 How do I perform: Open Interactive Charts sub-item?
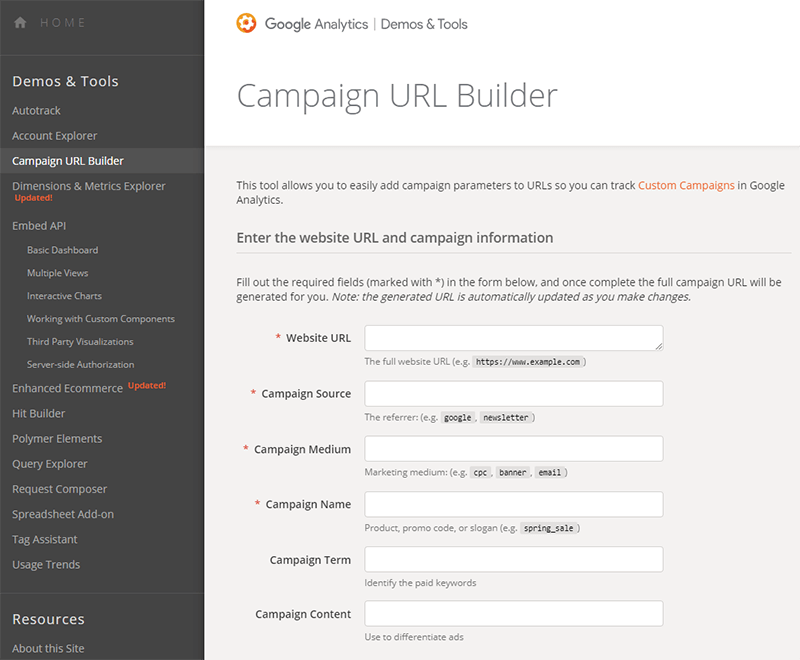click(x=64, y=296)
